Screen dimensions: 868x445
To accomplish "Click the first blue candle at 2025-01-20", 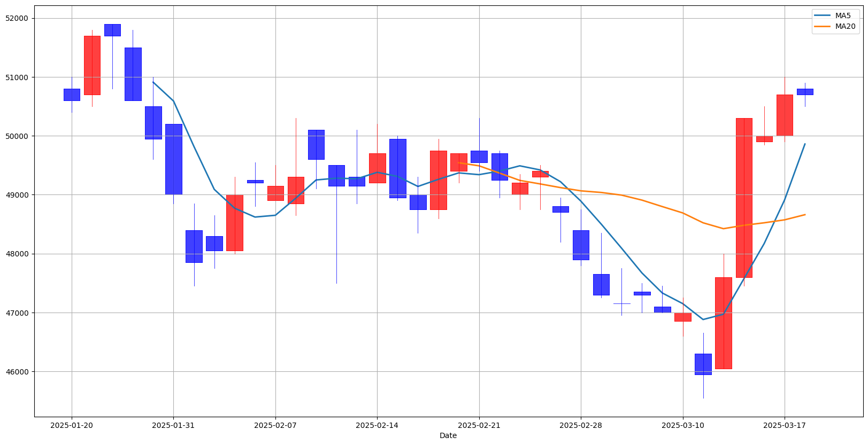I will (x=72, y=95).
